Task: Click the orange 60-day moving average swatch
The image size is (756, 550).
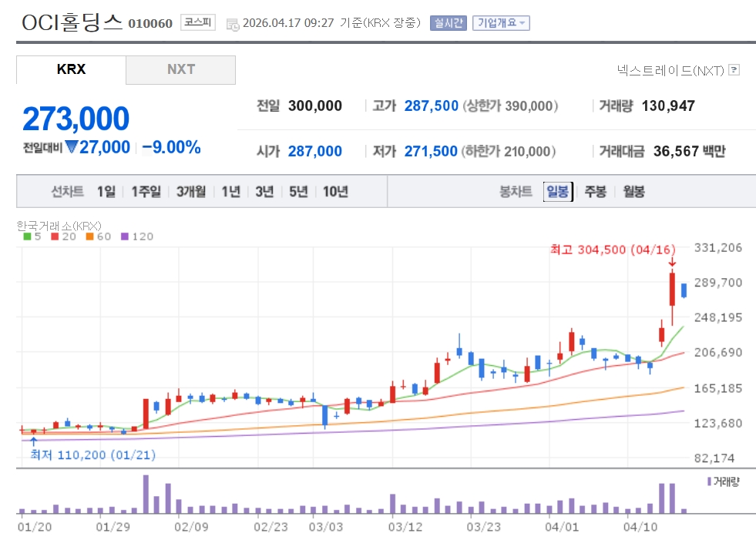Action: [x=89, y=236]
